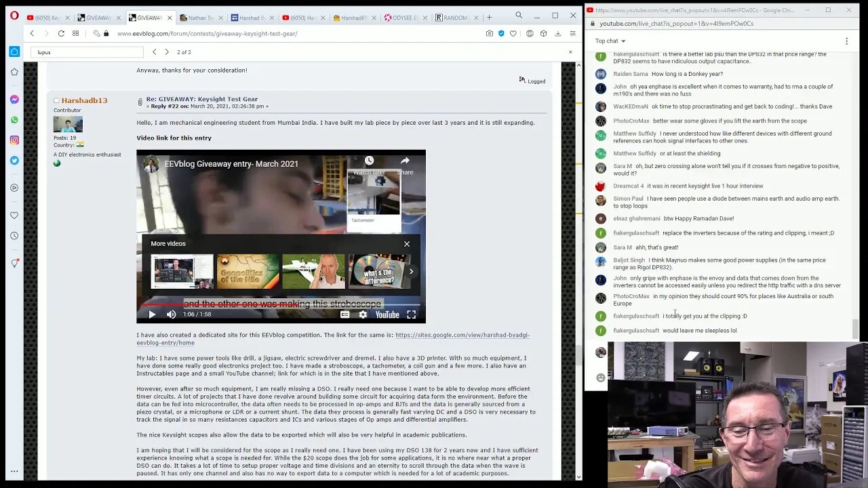Close the active GIVEAWAY tab
The width and height of the screenshot is (868, 488).
tap(170, 18)
